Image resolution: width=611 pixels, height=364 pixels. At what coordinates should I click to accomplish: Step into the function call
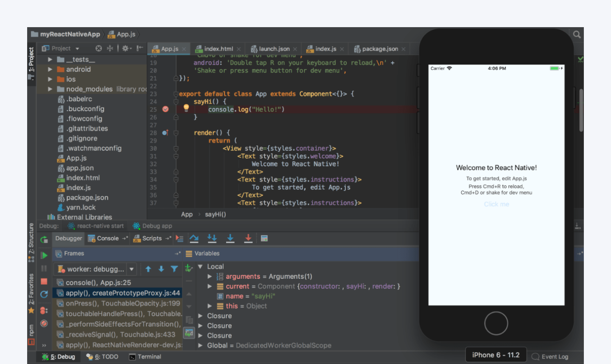212,238
